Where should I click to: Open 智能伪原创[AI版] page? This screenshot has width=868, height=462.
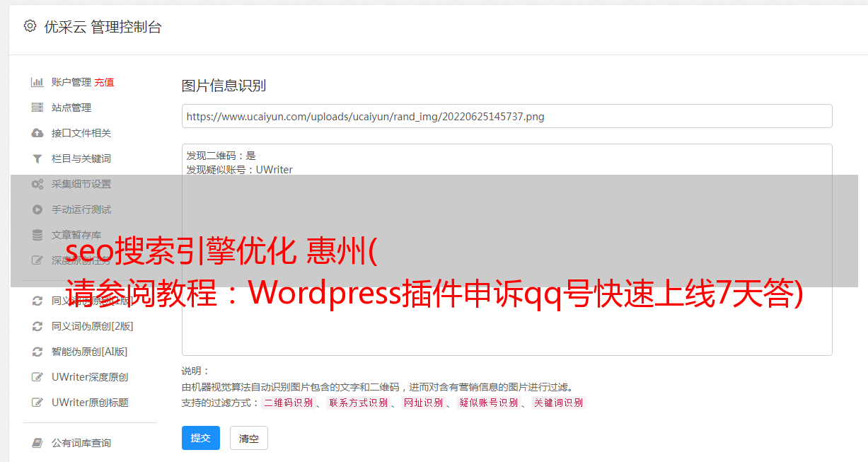tap(90, 352)
